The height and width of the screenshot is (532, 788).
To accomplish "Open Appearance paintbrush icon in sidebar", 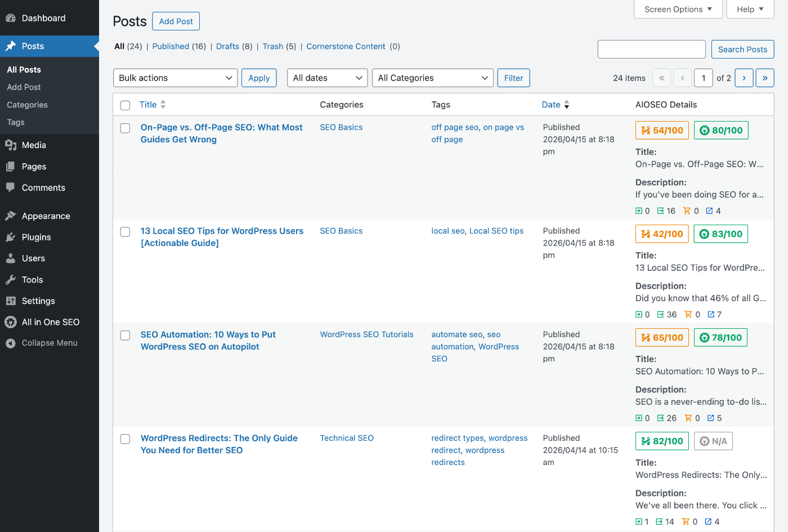I will click(x=11, y=216).
